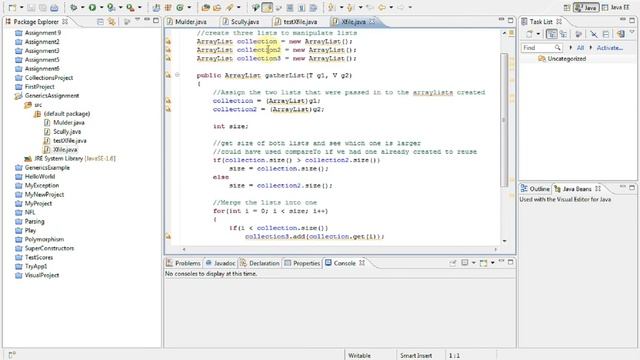Click the editor vertical scrollbar thumb

pyautogui.click(x=504, y=120)
